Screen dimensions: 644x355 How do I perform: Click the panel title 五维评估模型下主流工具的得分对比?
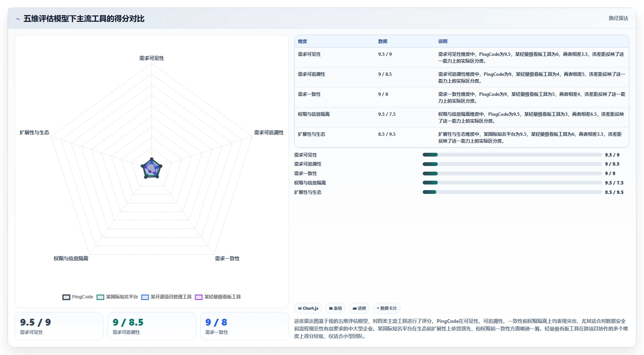(84, 19)
